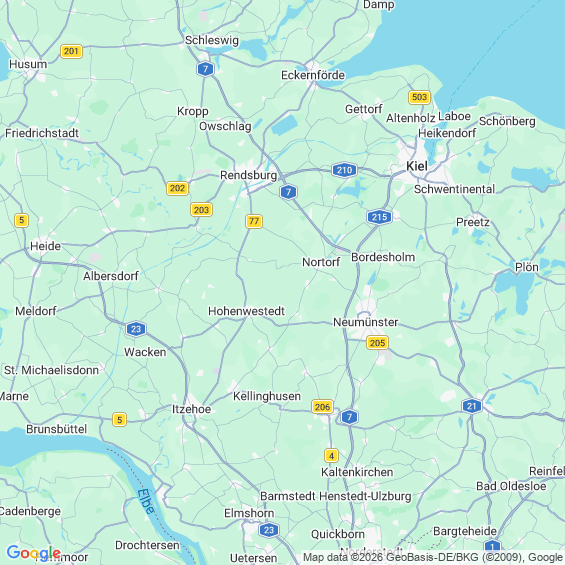The width and height of the screenshot is (565, 565).
Task: Click the A210 highway shield near Kiel
Action: pyautogui.click(x=344, y=170)
